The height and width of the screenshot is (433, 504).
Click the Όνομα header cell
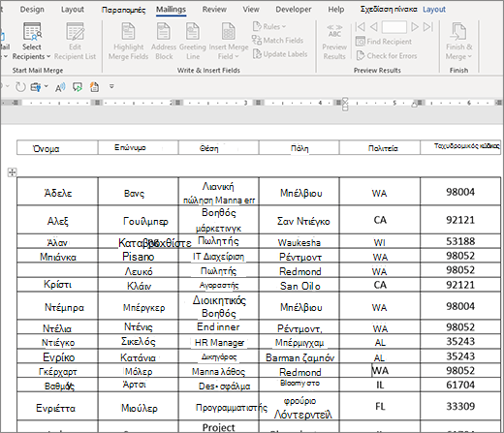(x=57, y=148)
